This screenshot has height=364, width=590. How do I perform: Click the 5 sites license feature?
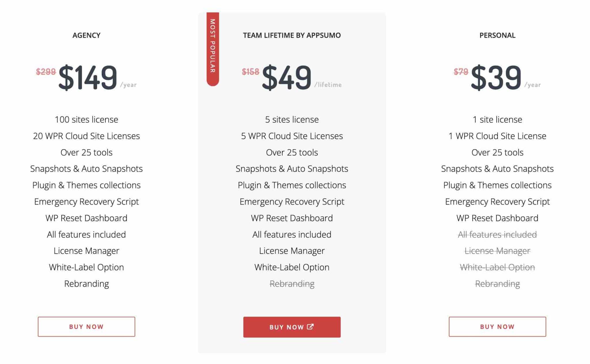[292, 119]
